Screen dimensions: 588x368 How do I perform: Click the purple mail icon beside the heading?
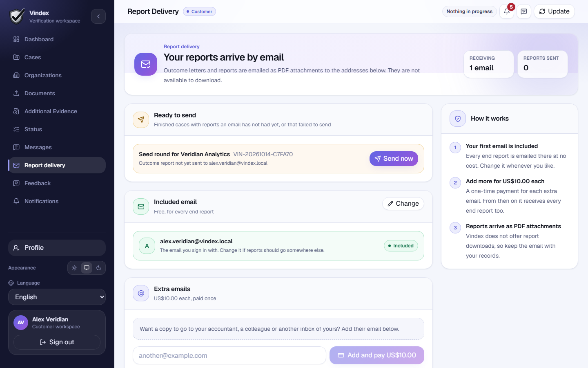click(x=146, y=64)
